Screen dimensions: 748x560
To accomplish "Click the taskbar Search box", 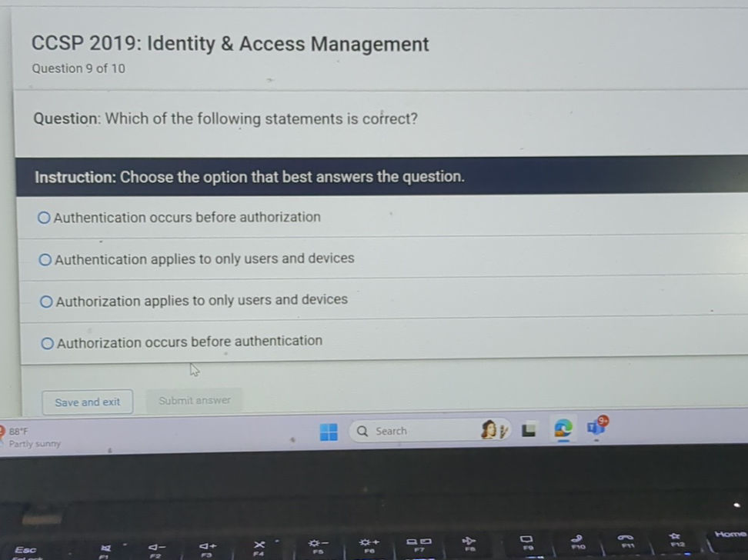I will 429,431.
